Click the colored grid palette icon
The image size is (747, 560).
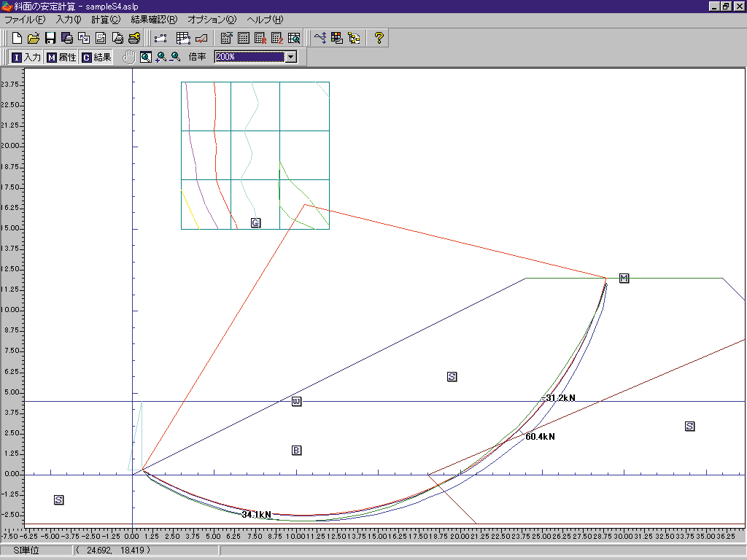point(337,38)
